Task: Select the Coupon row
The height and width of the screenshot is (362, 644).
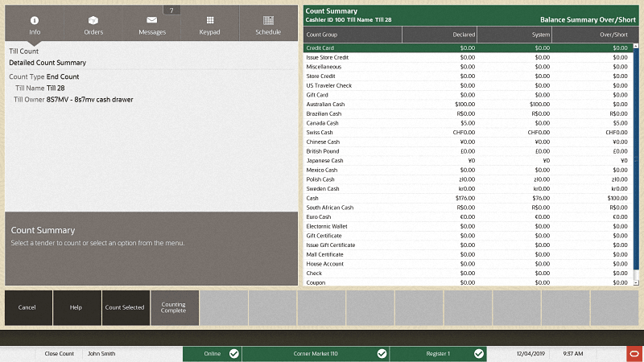Action: [x=469, y=282]
